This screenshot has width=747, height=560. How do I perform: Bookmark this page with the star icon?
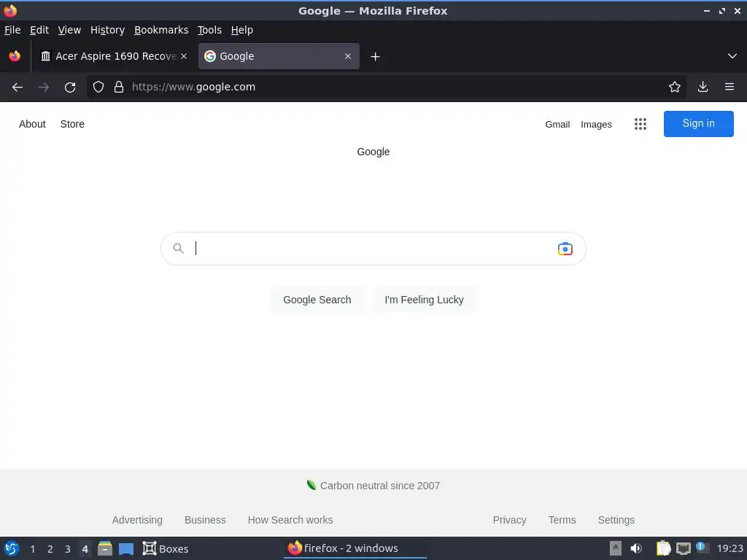point(675,87)
